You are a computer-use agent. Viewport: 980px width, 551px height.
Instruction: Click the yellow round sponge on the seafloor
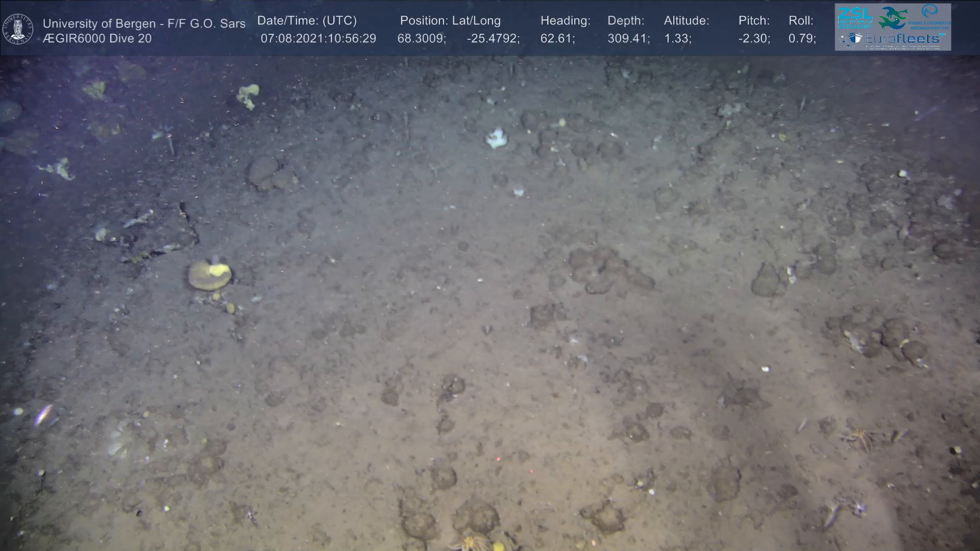click(x=210, y=275)
